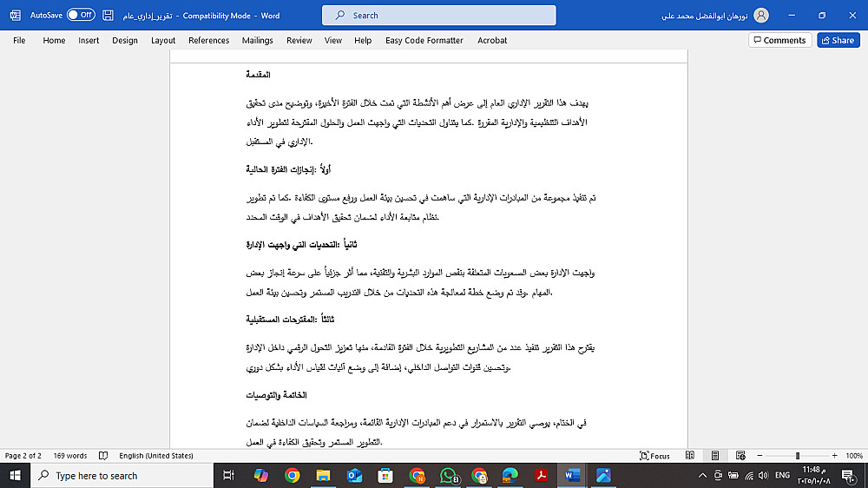Viewport: 868px width, 488px height.
Task: Click the heading ثالثاً: المقترحات المستقبلية
Action: coord(290,320)
